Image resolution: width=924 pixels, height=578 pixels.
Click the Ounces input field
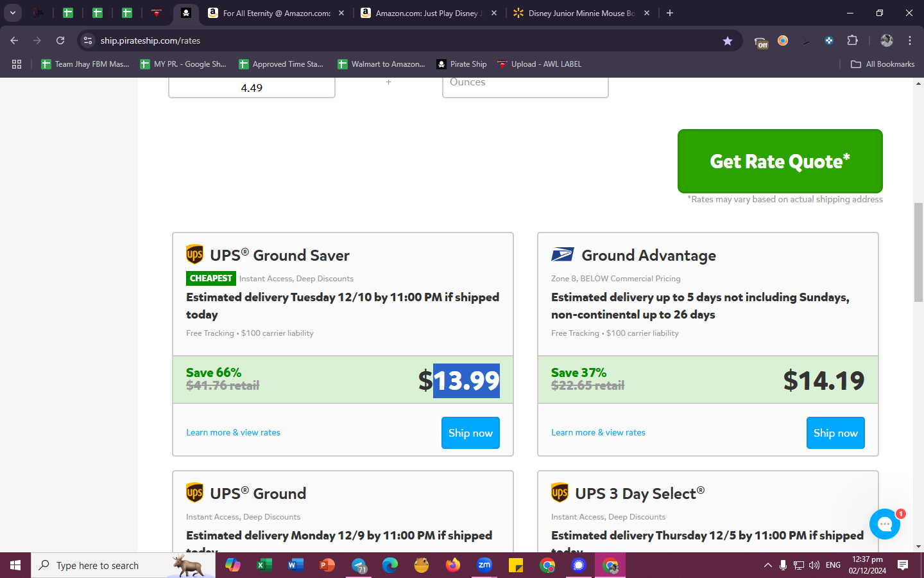coord(525,87)
